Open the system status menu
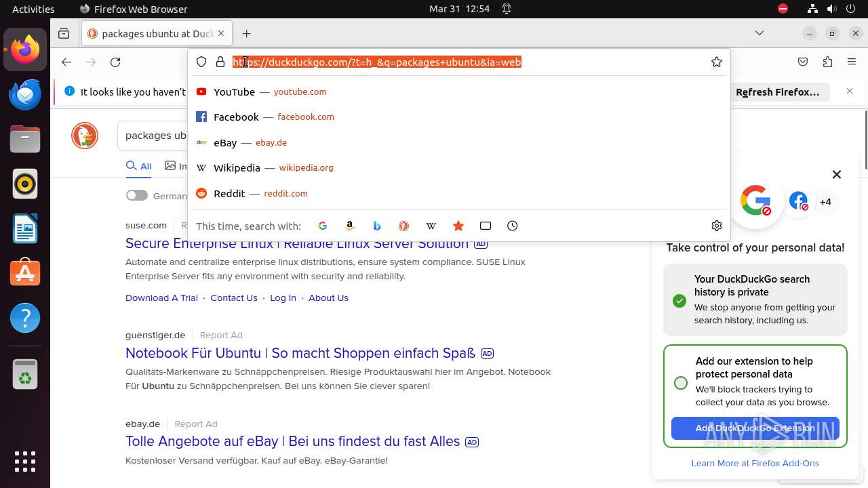Screen dimensions: 868x488 point(832,9)
